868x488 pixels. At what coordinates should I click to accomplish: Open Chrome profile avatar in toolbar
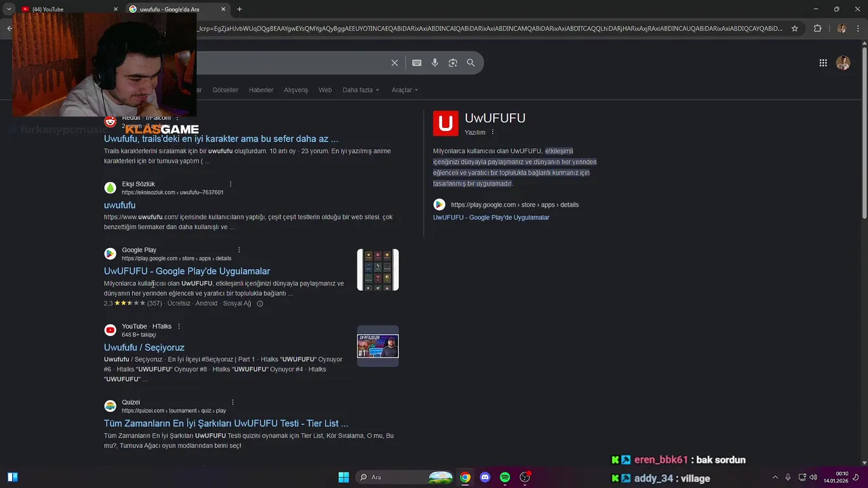[x=842, y=28]
